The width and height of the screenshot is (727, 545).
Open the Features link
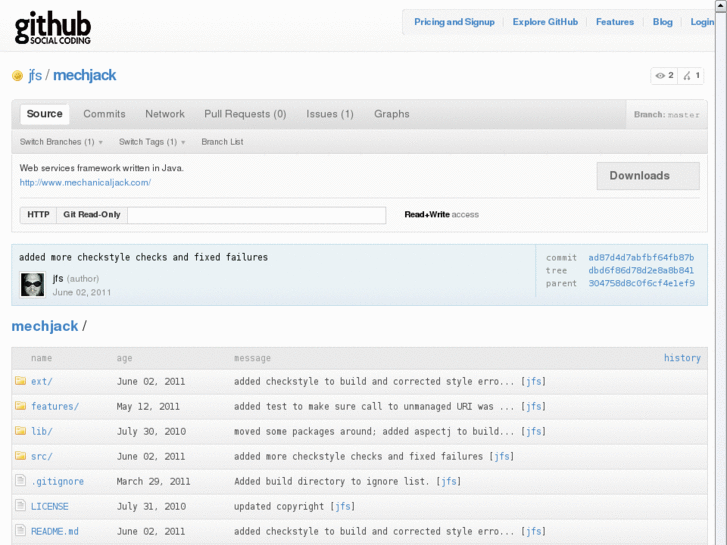point(615,22)
